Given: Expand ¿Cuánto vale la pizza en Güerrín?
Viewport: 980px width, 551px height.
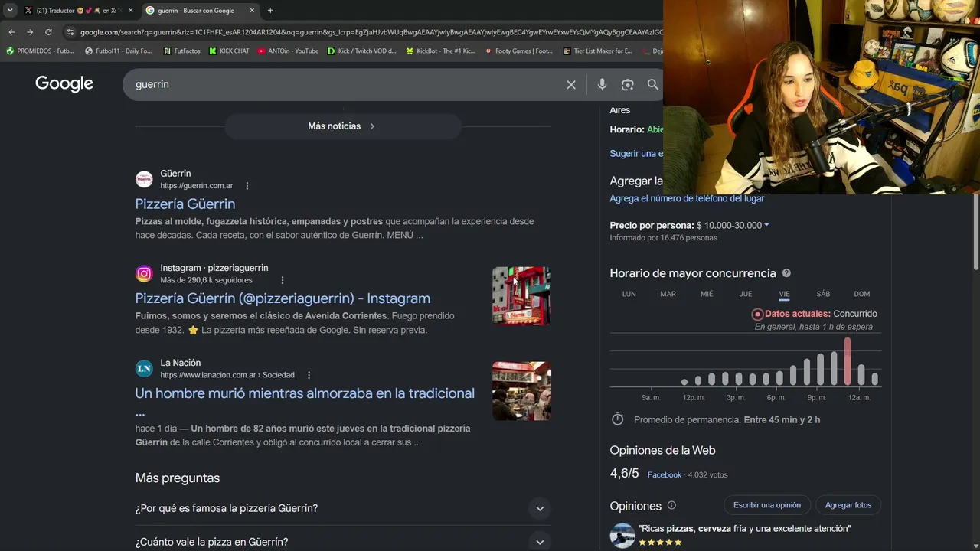Looking at the screenshot, I should pos(343,542).
